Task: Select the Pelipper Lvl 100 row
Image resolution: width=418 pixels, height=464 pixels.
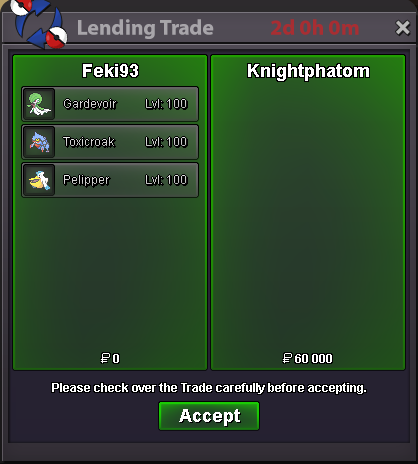Action: (x=110, y=180)
